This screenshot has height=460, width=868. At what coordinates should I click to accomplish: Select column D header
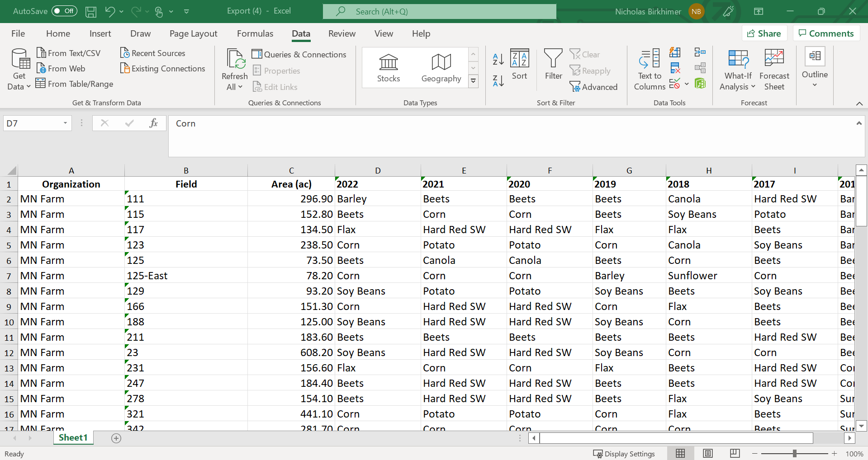tap(378, 170)
